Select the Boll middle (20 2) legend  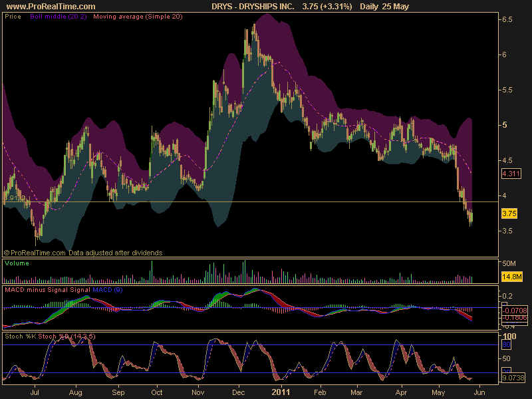(59, 16)
